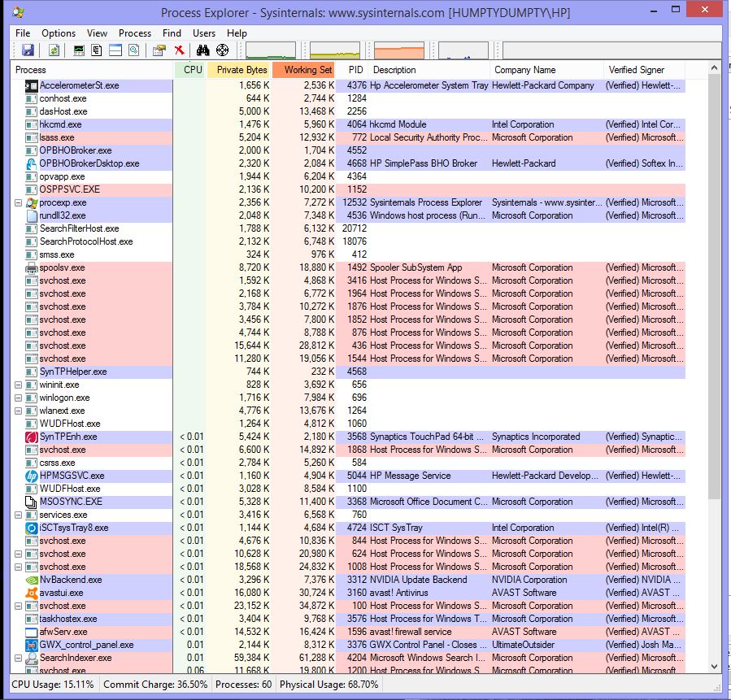Toggle the Show Lower Pane toolbar icon
The height and width of the screenshot is (700, 731).
[x=115, y=50]
